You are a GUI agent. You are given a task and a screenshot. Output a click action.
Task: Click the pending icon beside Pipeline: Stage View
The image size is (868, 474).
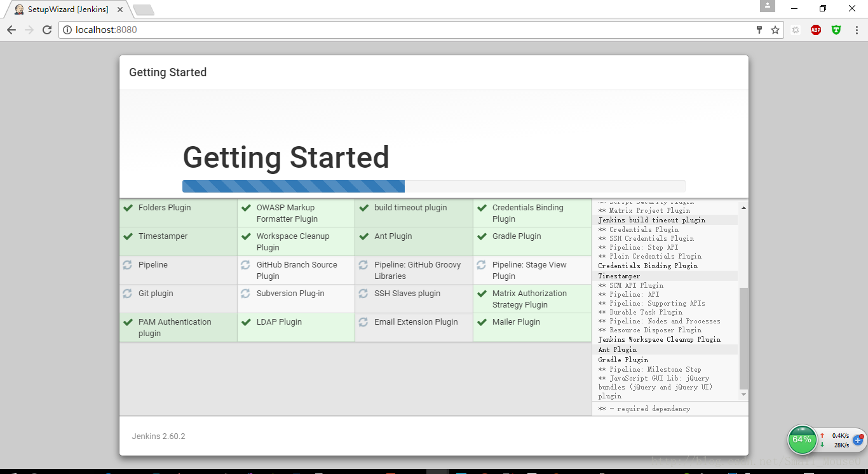coord(482,265)
